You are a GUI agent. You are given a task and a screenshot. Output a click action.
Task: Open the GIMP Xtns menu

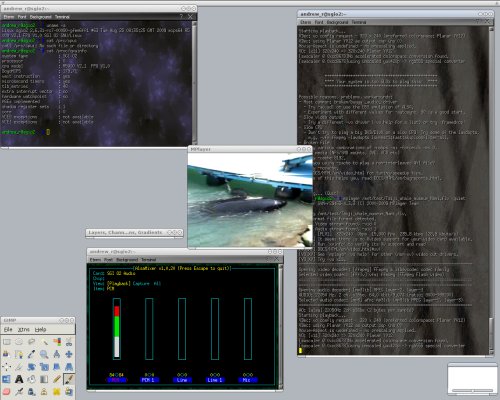point(23,329)
